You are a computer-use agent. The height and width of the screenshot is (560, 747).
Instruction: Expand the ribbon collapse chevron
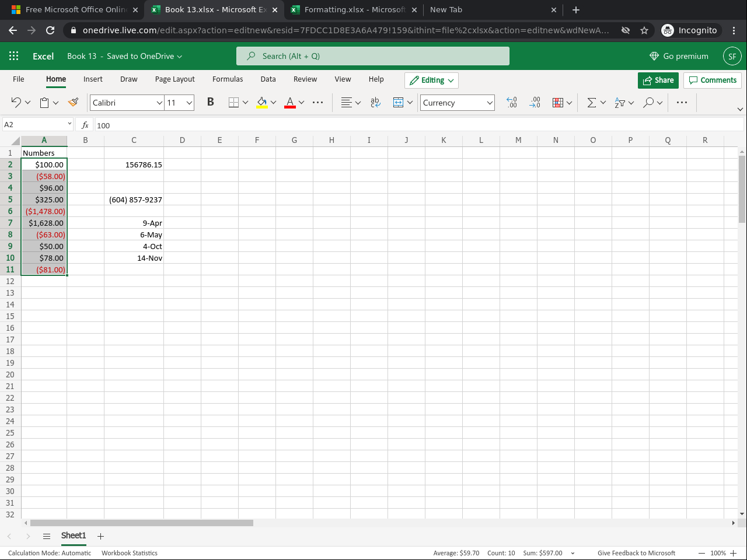[x=740, y=109]
